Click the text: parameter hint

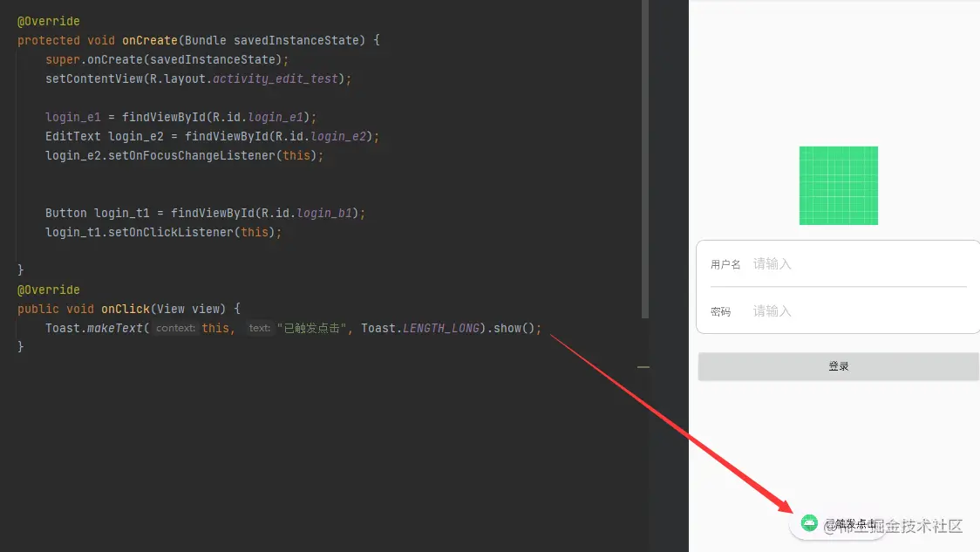(259, 328)
